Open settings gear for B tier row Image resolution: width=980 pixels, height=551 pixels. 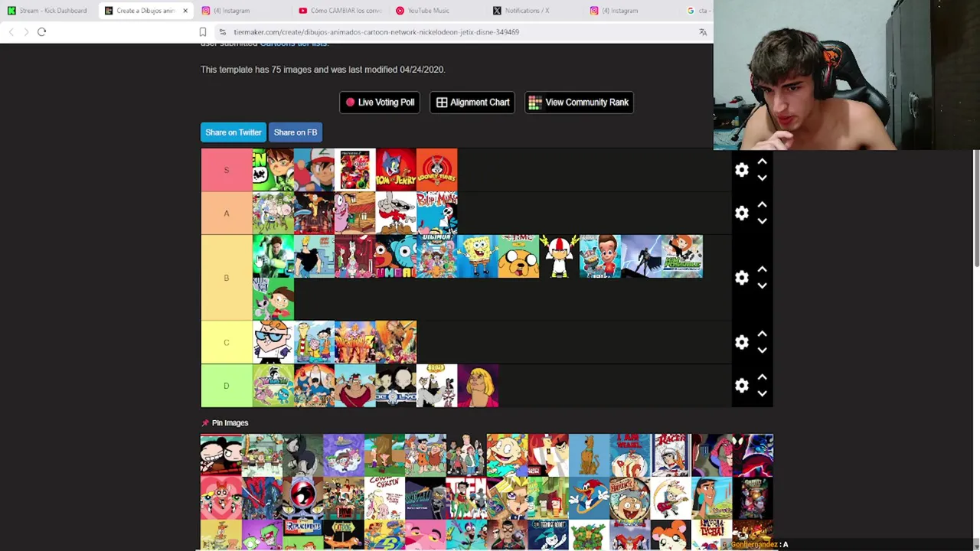(x=741, y=277)
